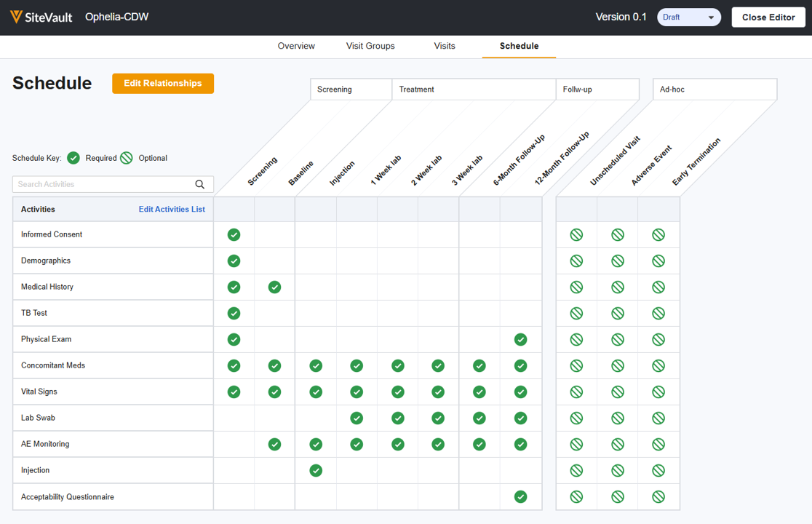The image size is (812, 524).
Task: Click the Close Editor button
Action: click(x=768, y=17)
